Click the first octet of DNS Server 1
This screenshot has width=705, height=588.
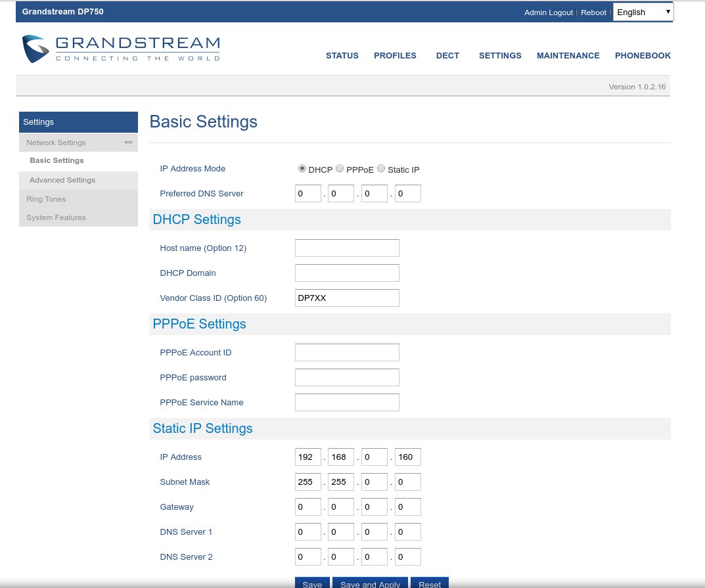(308, 531)
